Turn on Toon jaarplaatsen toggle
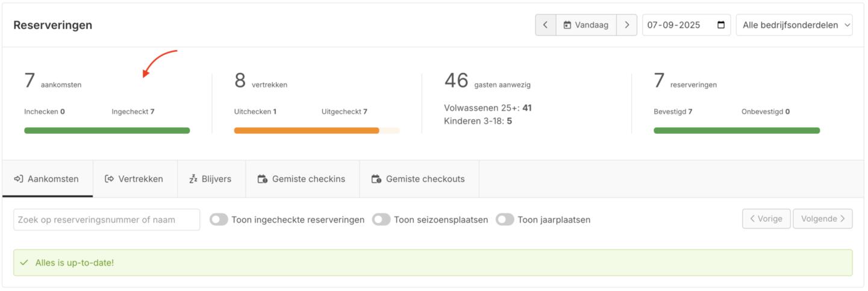This screenshot has height=291, width=868. 505,220
